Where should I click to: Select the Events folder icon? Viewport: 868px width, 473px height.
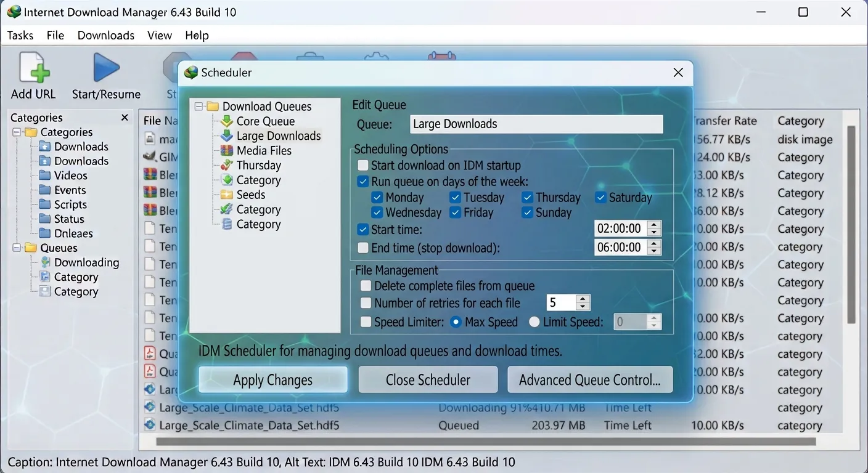coord(44,190)
